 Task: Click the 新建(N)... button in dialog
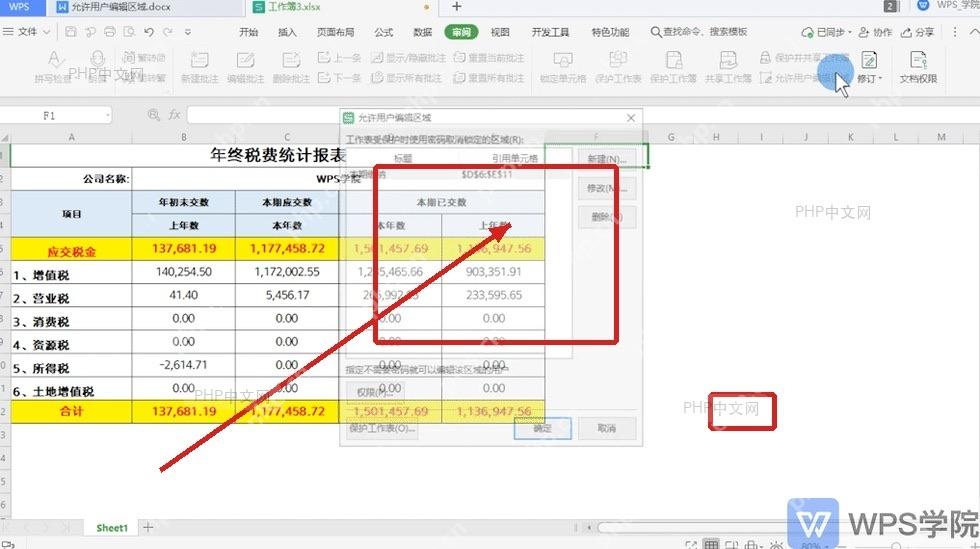tap(607, 159)
